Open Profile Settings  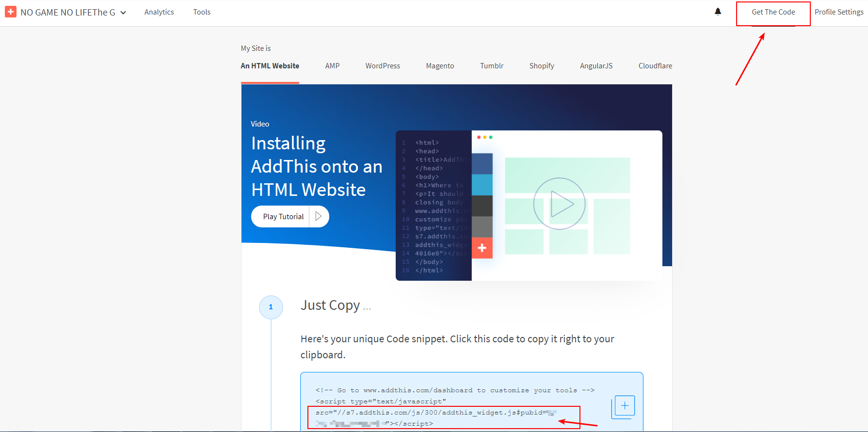(x=839, y=12)
